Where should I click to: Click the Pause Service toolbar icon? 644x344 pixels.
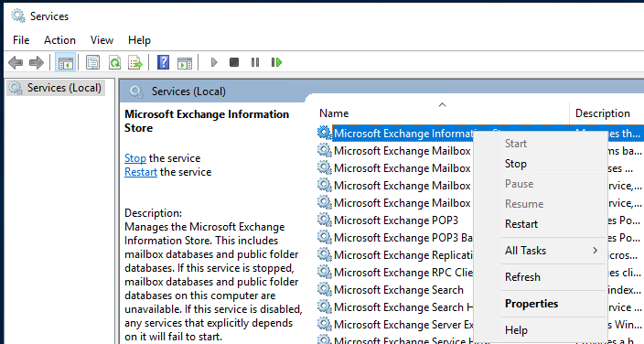(x=255, y=62)
